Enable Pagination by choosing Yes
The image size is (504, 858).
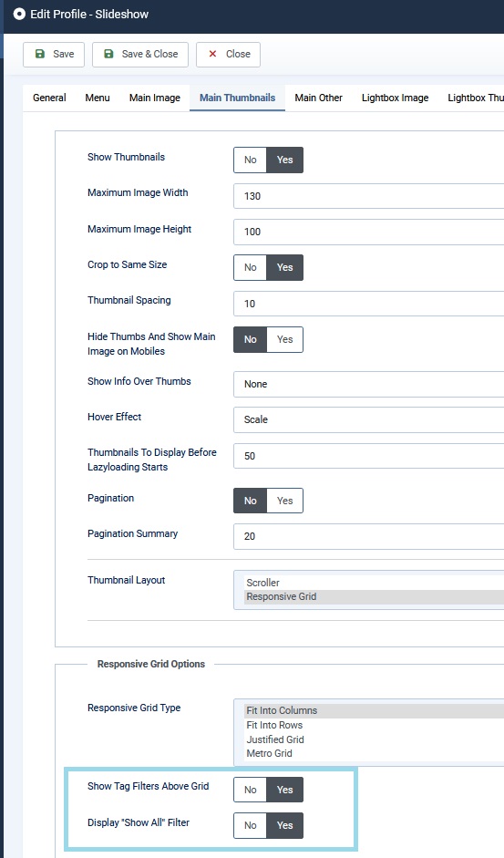pos(284,501)
